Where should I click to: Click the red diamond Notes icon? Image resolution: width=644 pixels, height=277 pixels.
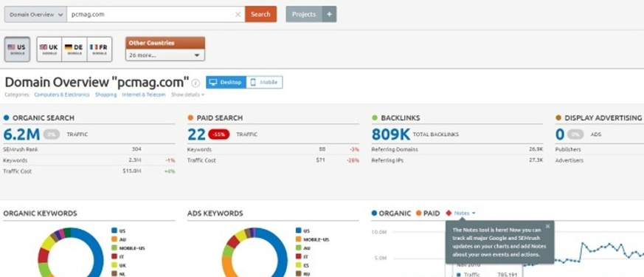pos(449,213)
